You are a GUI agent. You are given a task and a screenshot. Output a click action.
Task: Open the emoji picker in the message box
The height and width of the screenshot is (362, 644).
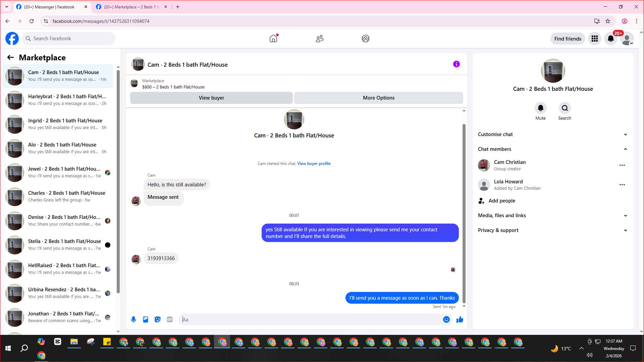pos(446,319)
